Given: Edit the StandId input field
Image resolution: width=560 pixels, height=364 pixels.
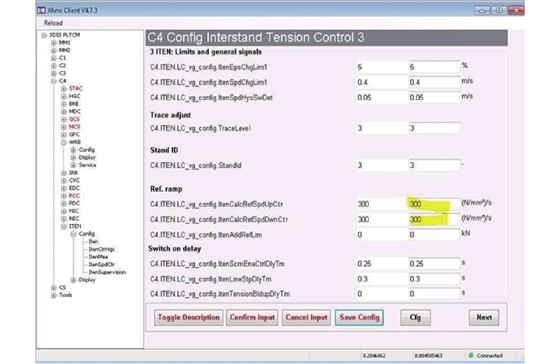Looking at the screenshot, I should click(x=434, y=165).
